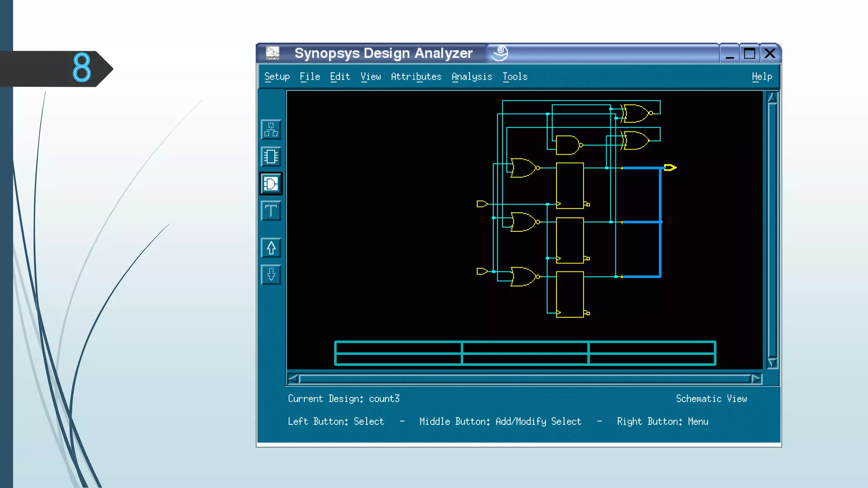This screenshot has width=868, height=488.
Task: Select the Schematic View gate icon
Action: click(271, 184)
